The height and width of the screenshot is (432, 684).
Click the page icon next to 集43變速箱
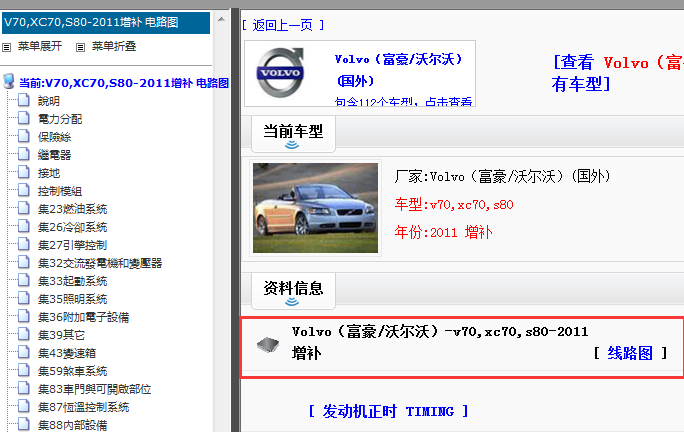click(24, 352)
